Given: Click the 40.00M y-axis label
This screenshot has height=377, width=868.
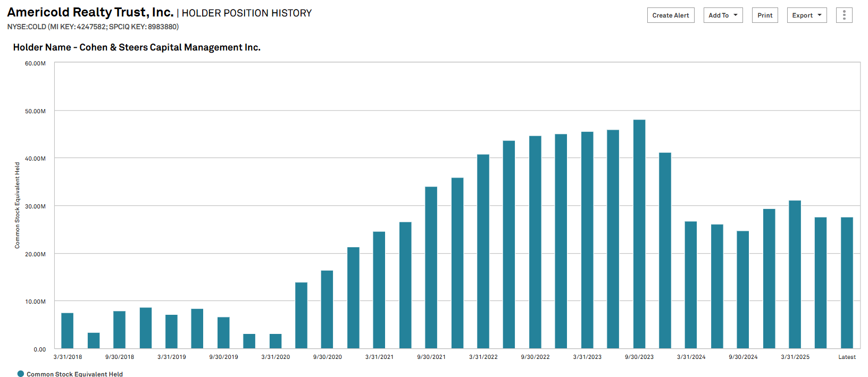Looking at the screenshot, I should 35,158.
